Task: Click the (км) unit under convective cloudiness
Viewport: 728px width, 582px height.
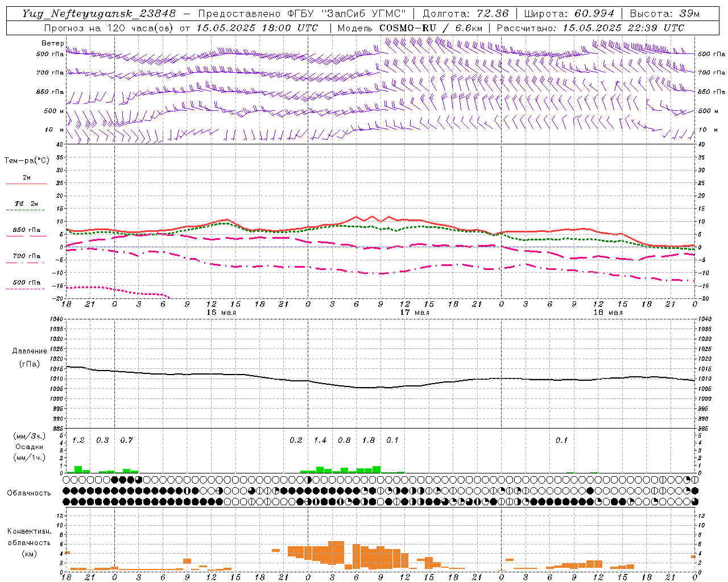Action: pos(29,554)
